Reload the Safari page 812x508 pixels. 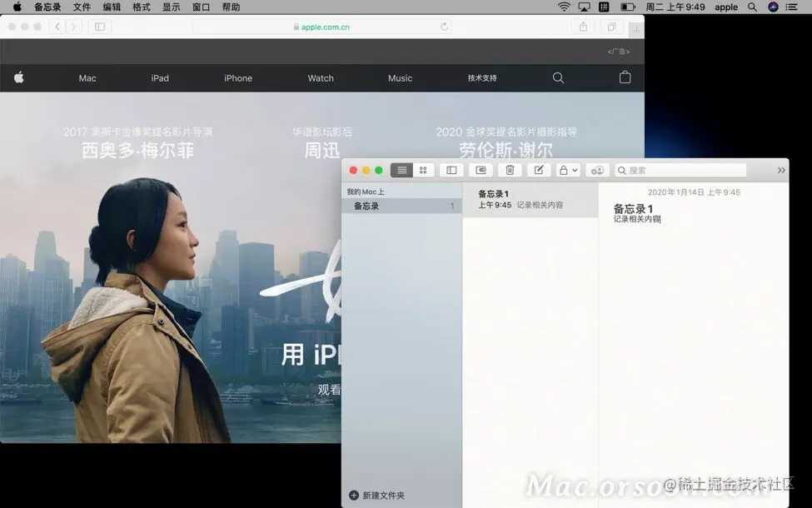[x=444, y=27]
